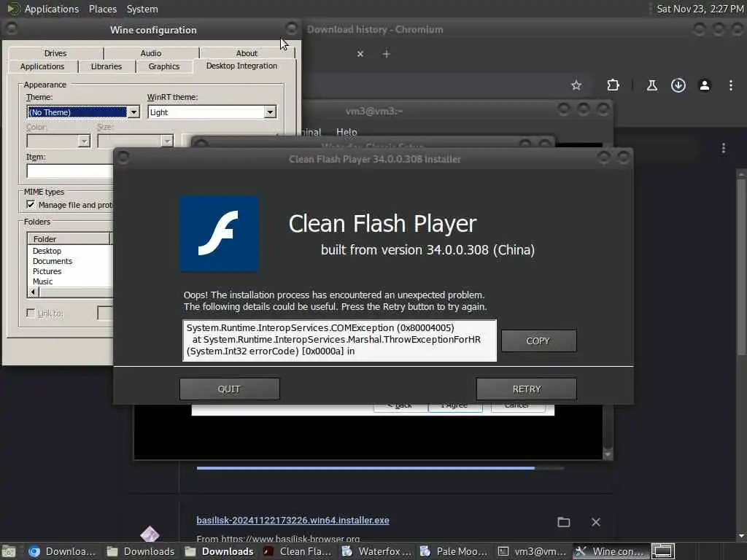Click the Flash Player logo image

(219, 234)
